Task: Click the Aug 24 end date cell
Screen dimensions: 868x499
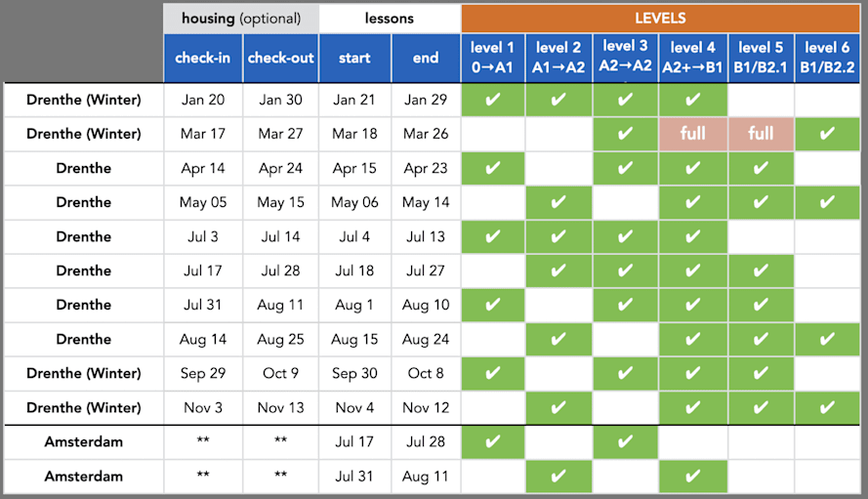Action: (x=426, y=339)
